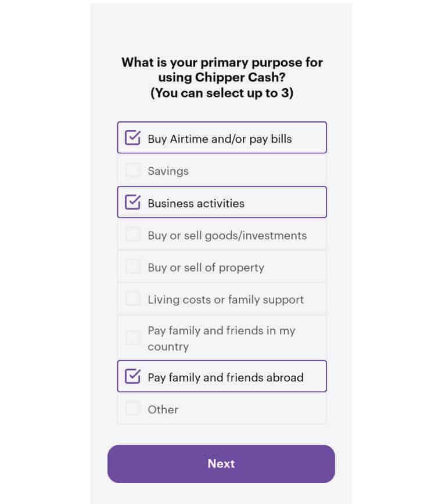Screen dimensions: 442x504
Task: Click the 'Living costs or family support' label text
Action: coord(225,300)
